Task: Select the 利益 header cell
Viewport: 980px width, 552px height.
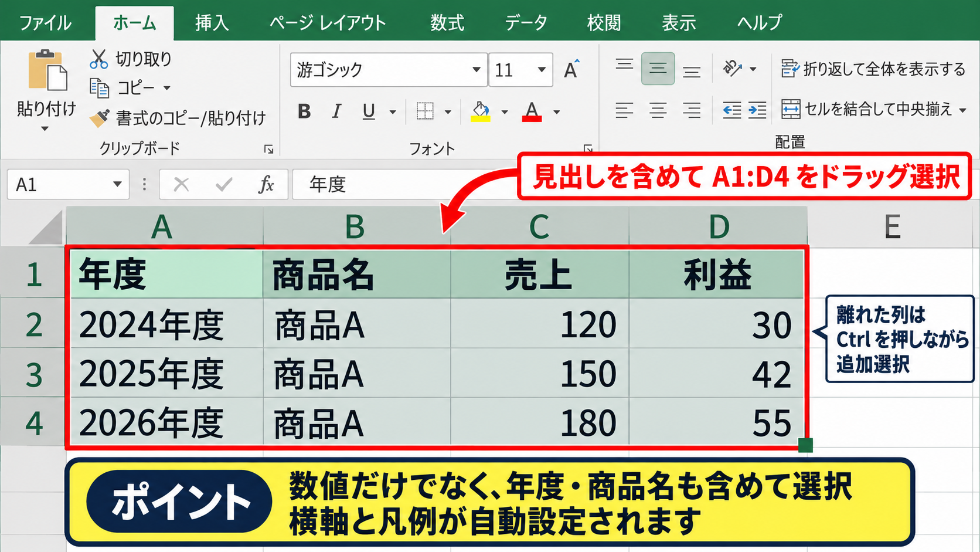Action: [x=716, y=274]
